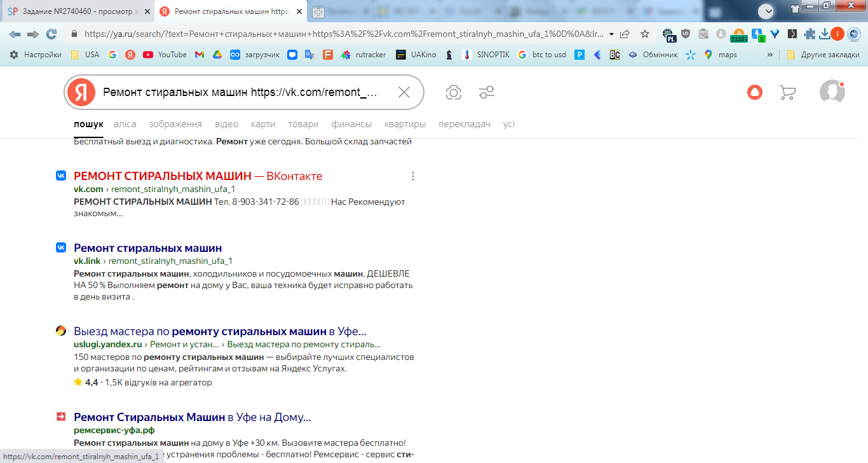Go forward with the browser forward arrow

pos(33,34)
